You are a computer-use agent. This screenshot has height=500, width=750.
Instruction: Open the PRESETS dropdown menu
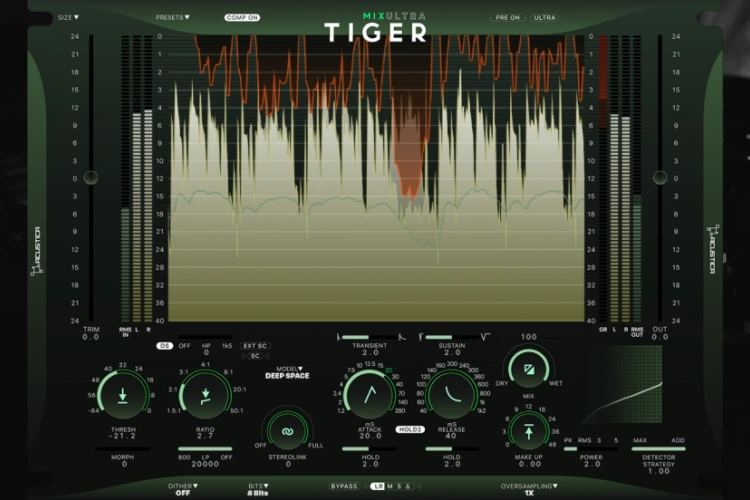click(173, 18)
